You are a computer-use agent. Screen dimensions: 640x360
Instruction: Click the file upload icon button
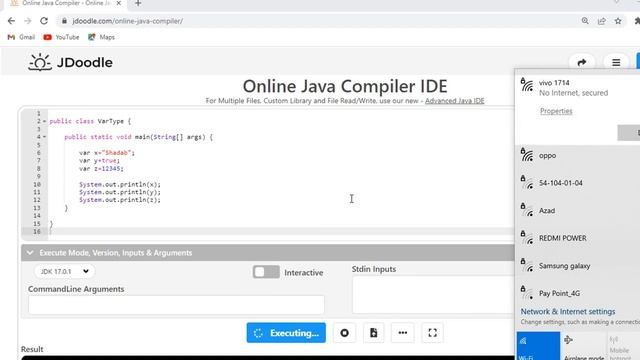point(373,333)
